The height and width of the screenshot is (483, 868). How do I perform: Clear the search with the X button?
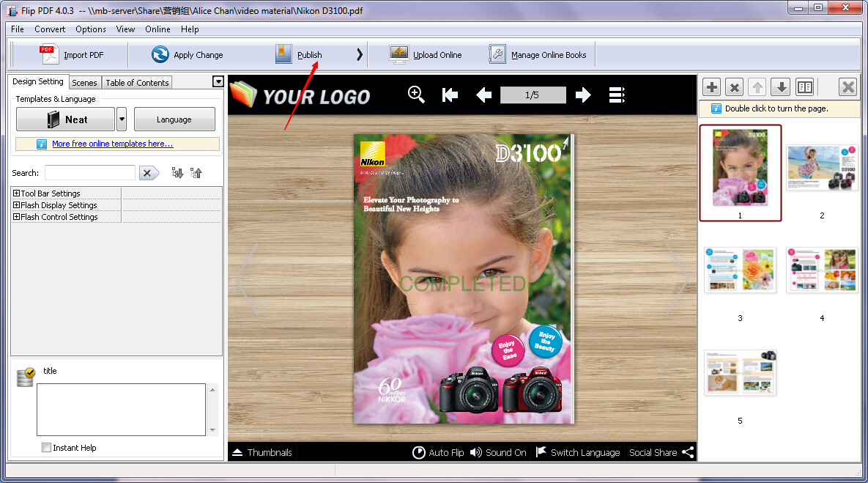click(148, 173)
